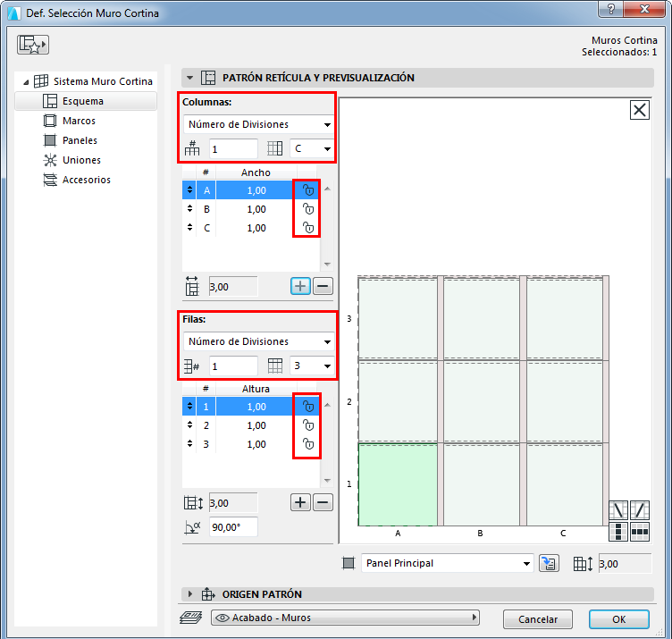672x639 pixels.
Task: Click the rows division count field
Action: click(233, 366)
